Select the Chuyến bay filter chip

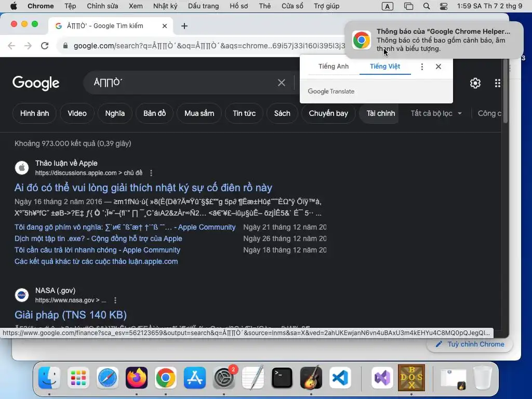[328, 113]
